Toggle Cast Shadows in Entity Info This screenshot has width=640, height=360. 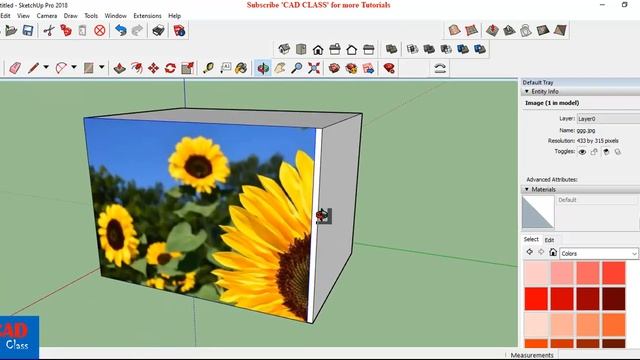pos(606,152)
